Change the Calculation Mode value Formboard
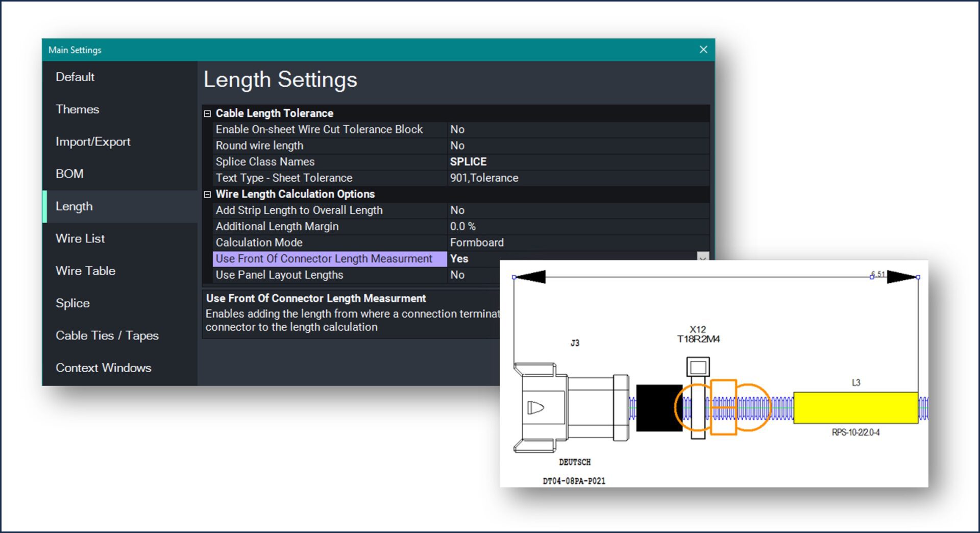Screen dimensions: 980x533 point(510,243)
